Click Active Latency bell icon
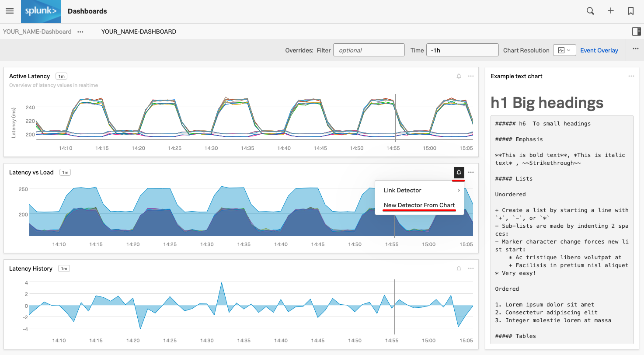This screenshot has width=644, height=355. [x=459, y=76]
